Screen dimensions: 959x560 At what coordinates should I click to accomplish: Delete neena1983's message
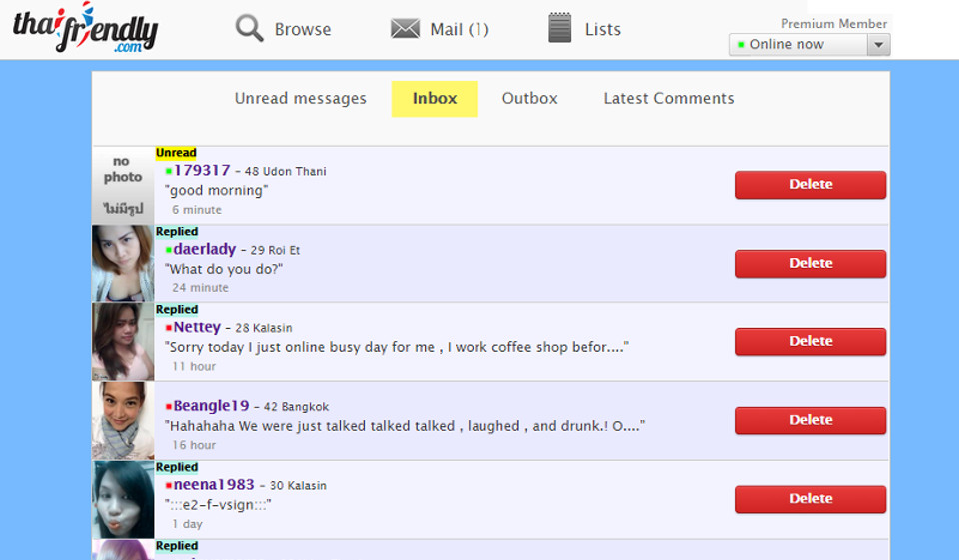click(x=810, y=499)
